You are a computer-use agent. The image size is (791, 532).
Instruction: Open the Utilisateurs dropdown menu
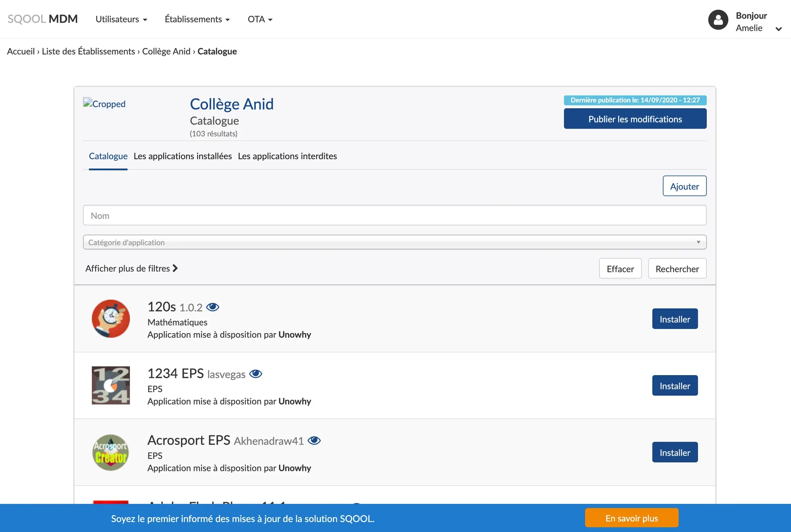tap(121, 19)
